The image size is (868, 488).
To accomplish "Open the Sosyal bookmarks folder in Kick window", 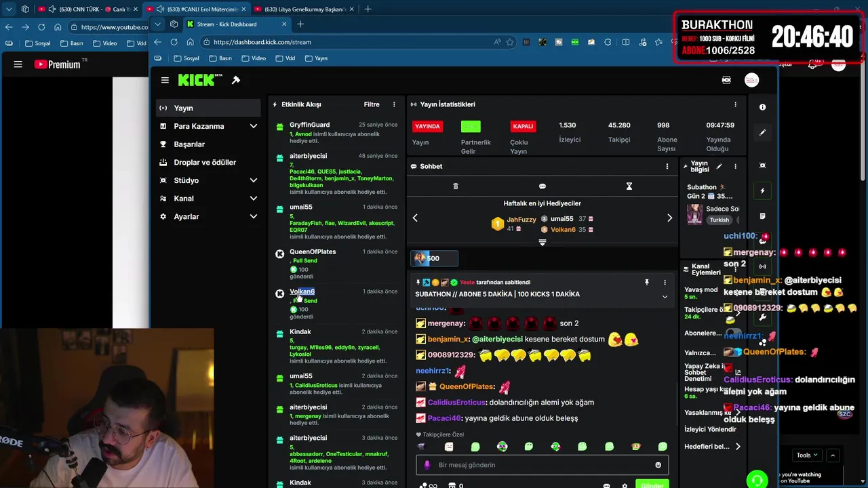I will tap(186, 58).
